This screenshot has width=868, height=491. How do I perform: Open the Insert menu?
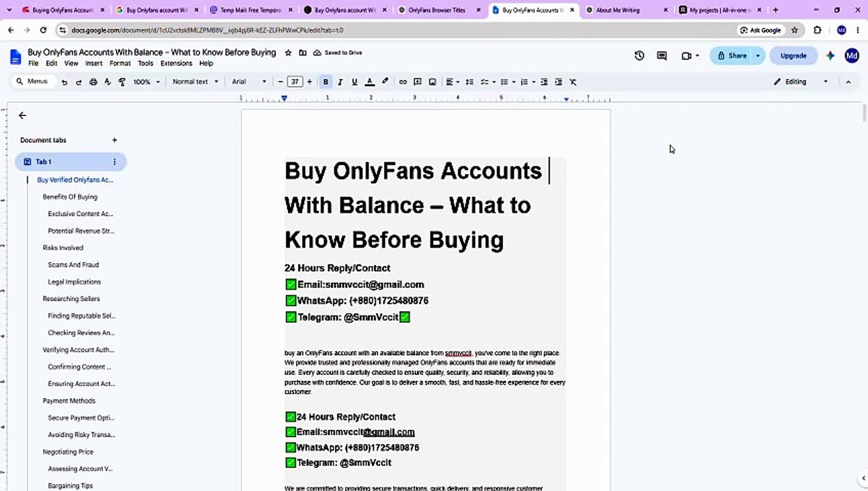[x=93, y=63]
